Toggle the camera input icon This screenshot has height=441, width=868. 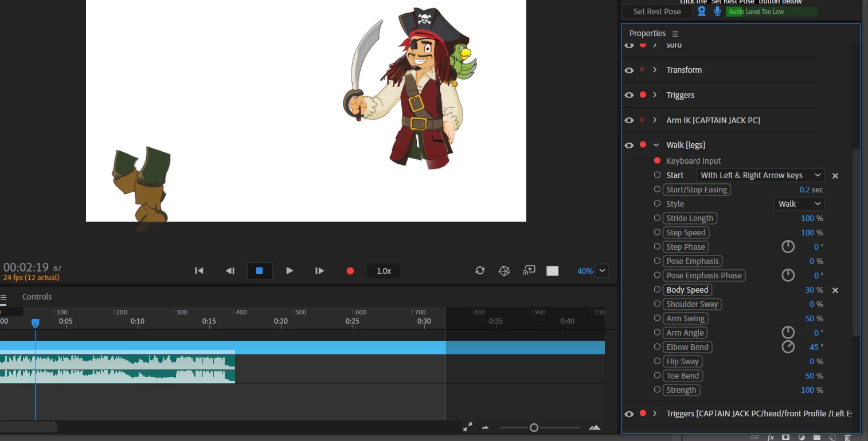tap(701, 11)
